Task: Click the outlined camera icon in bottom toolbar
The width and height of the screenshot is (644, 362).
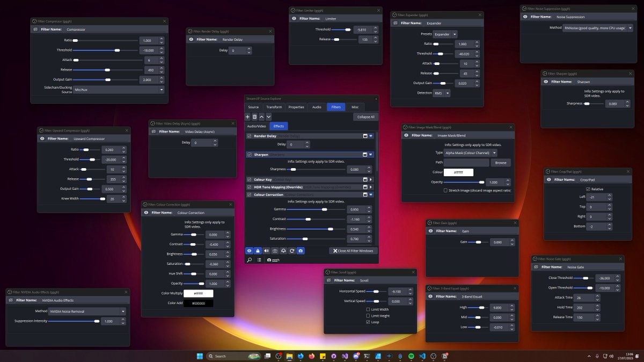Action: [x=275, y=251]
